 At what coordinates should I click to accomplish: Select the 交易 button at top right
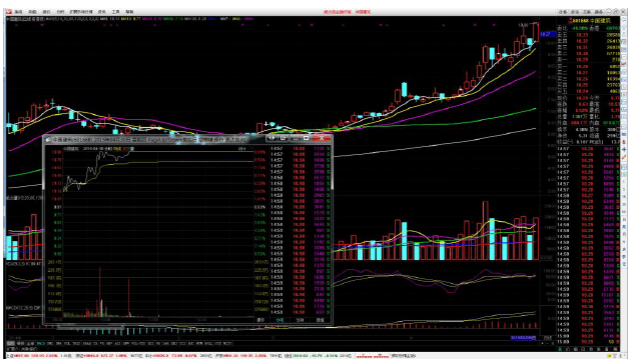click(x=587, y=12)
